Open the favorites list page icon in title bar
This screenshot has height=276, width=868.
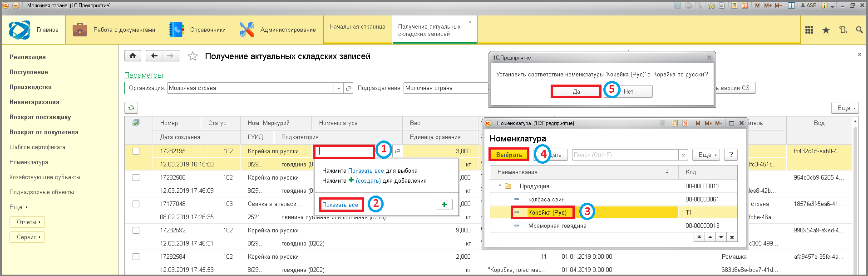[722, 5]
